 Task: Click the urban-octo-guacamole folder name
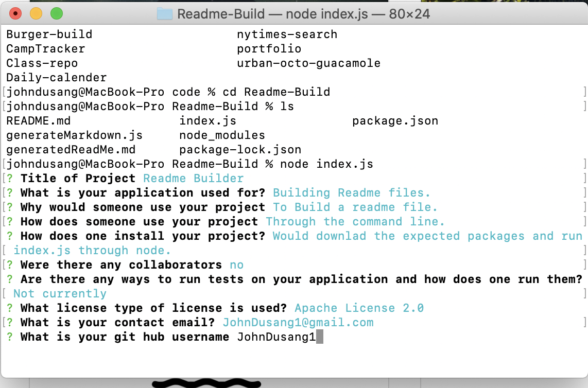point(308,63)
